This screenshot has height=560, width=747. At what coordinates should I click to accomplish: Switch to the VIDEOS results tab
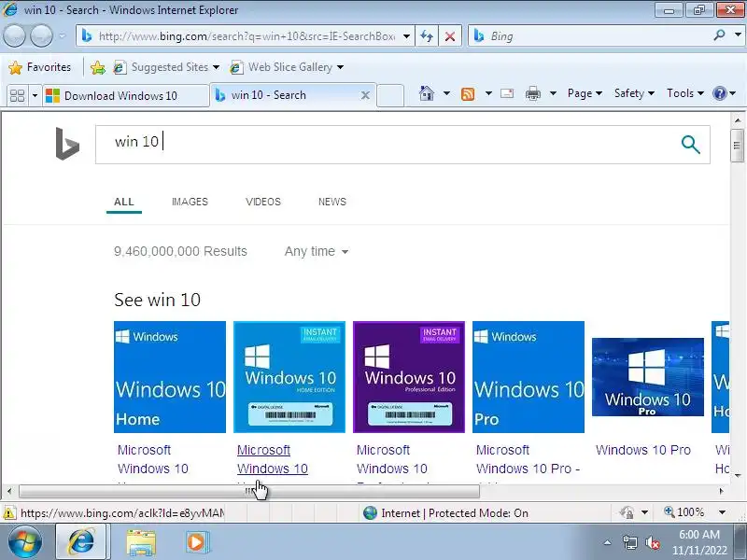tap(263, 202)
